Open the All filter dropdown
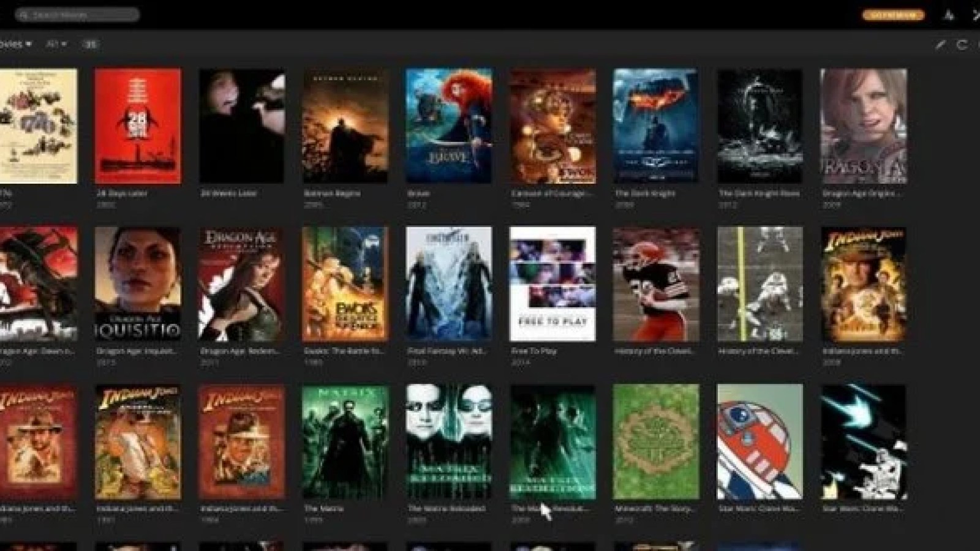Image resolution: width=980 pixels, height=551 pixels. click(x=54, y=44)
